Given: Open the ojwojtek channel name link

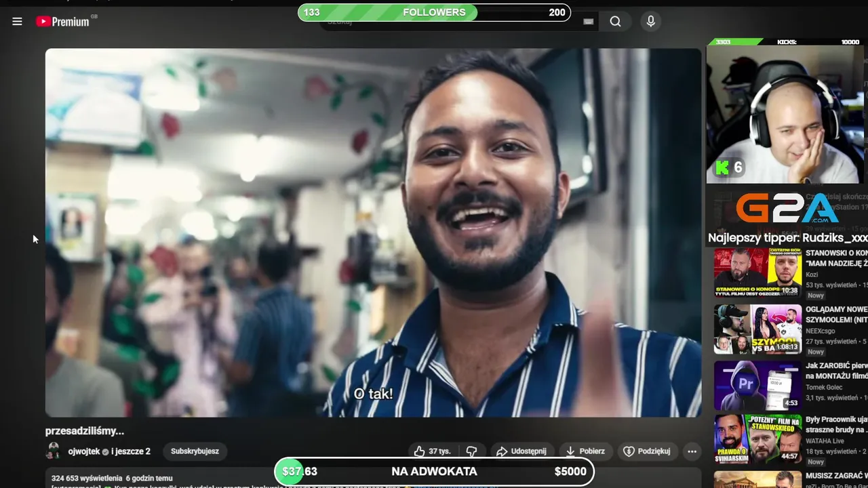Looking at the screenshot, I should 84,451.
